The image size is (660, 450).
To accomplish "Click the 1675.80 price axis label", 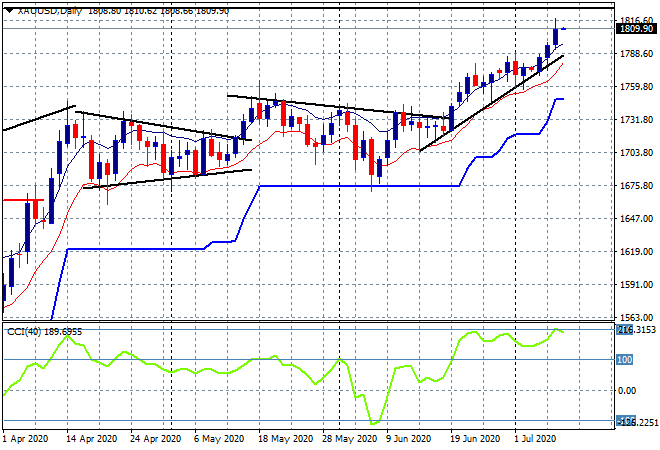I will tap(637, 186).
